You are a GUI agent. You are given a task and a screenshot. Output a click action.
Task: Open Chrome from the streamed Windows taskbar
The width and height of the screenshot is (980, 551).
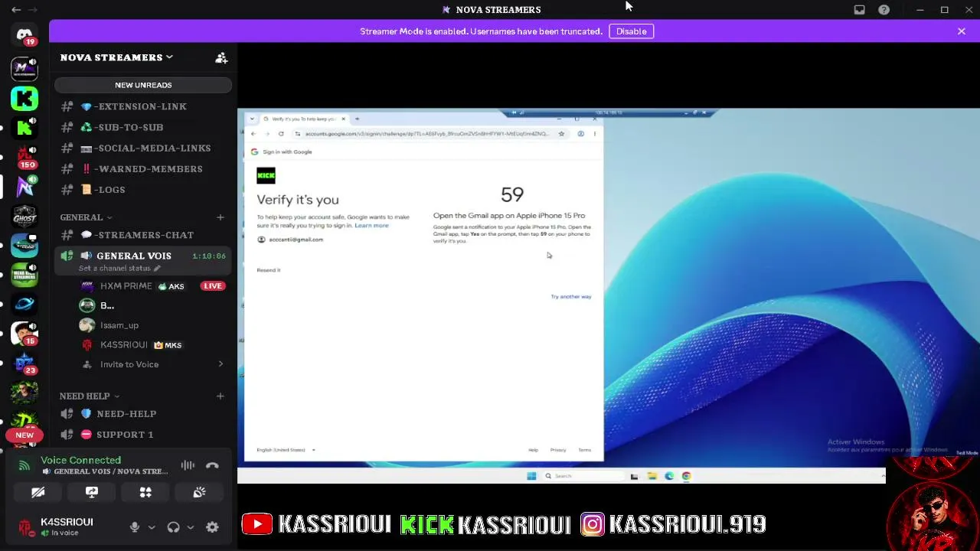[686, 476]
